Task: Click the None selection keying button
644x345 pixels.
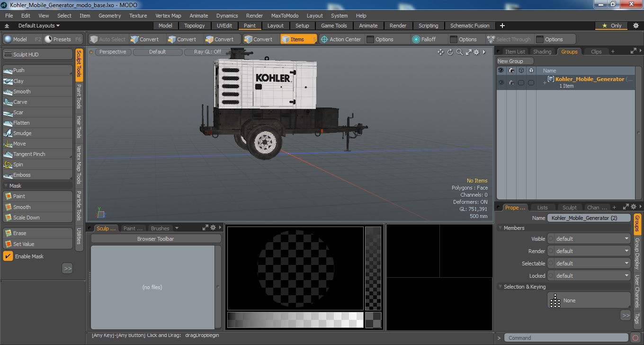Action: [x=589, y=300]
